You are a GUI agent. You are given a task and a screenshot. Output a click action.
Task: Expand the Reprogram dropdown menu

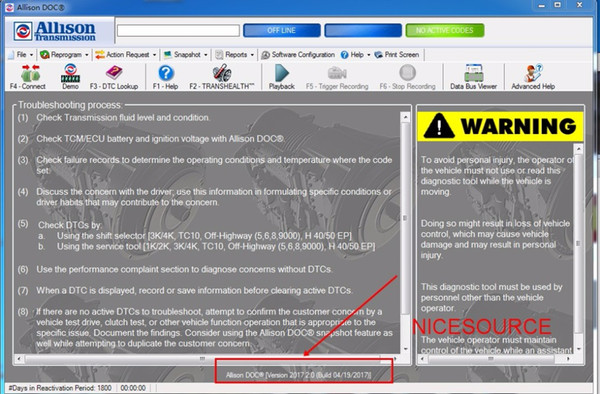pyautogui.click(x=64, y=55)
